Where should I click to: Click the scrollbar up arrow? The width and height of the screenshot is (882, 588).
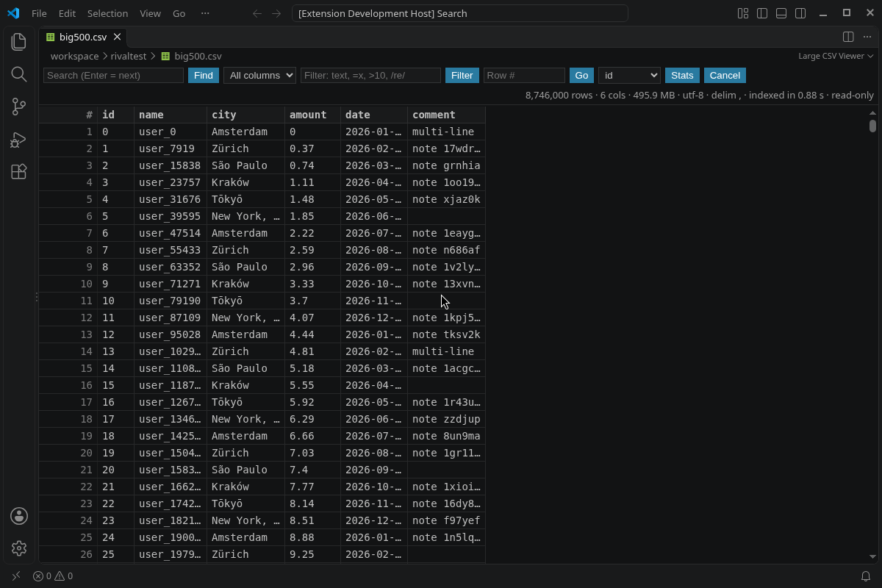[872, 113]
